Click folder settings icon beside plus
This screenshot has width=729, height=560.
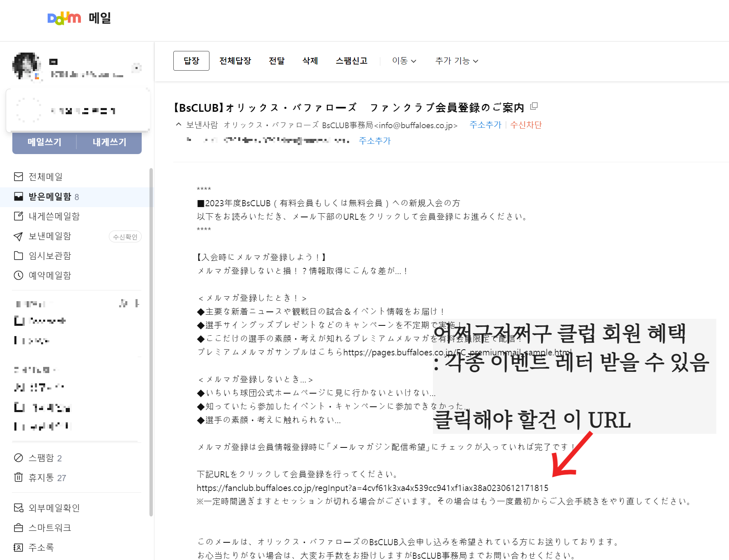tap(123, 303)
